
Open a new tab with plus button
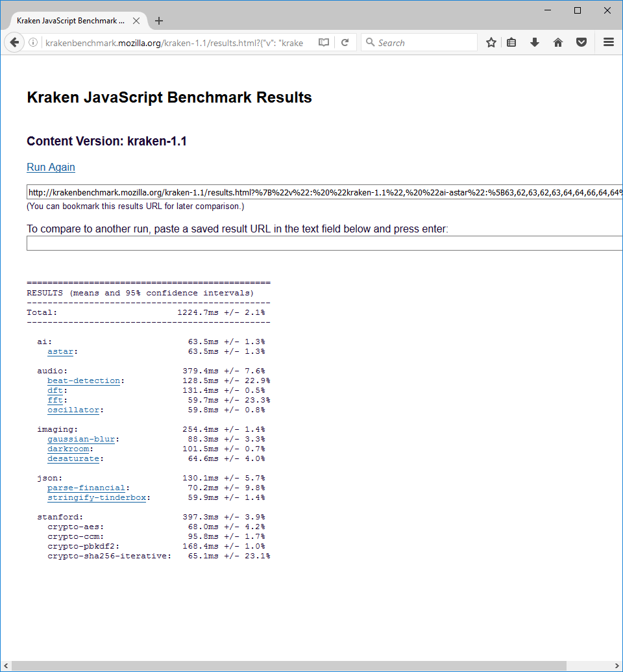tap(159, 21)
